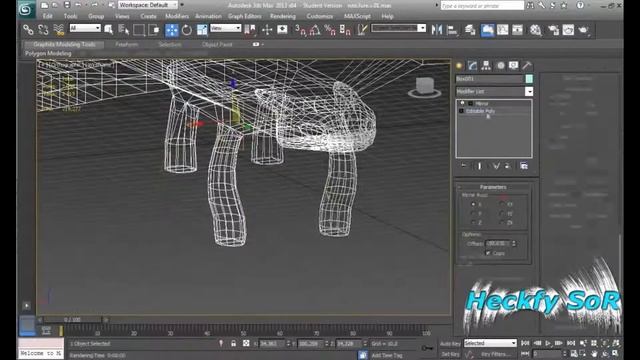
Task: Toggle the selection lock padlock icon
Action: tap(233, 344)
